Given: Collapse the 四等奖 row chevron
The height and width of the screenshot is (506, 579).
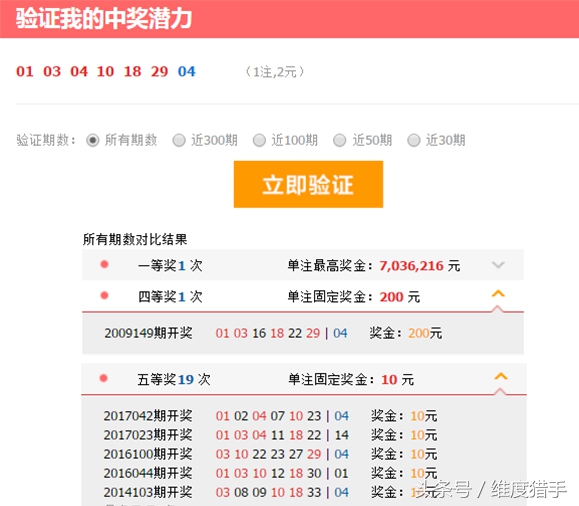Looking at the screenshot, I should pyautogui.click(x=498, y=294).
